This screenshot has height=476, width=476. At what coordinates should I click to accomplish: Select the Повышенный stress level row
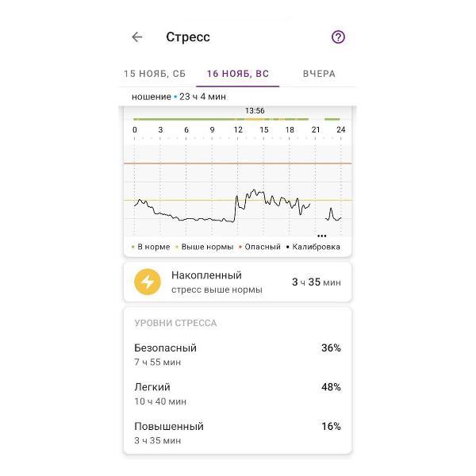click(x=237, y=432)
